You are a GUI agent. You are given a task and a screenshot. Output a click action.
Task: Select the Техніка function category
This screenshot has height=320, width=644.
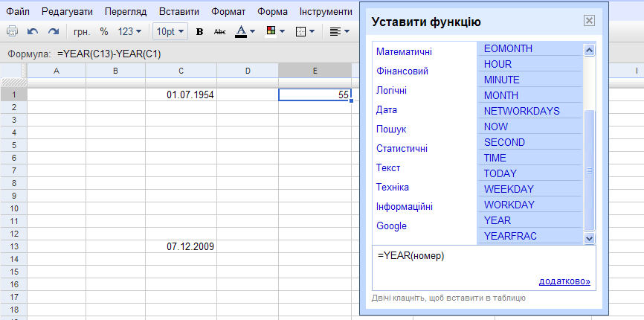coord(392,187)
